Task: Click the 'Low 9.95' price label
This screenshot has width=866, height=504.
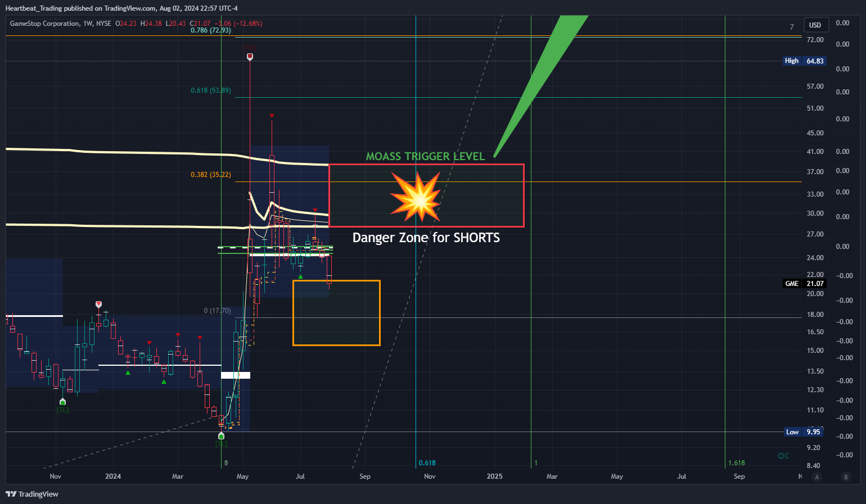Action: 804,432
